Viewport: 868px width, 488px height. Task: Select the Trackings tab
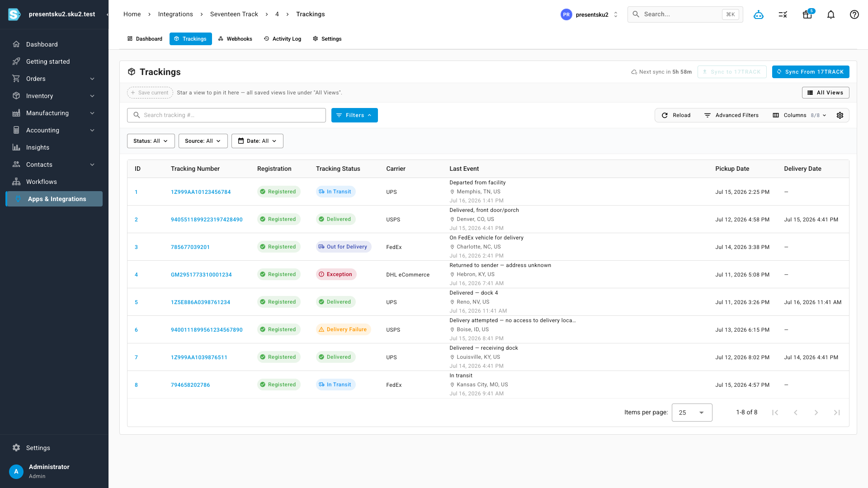191,39
